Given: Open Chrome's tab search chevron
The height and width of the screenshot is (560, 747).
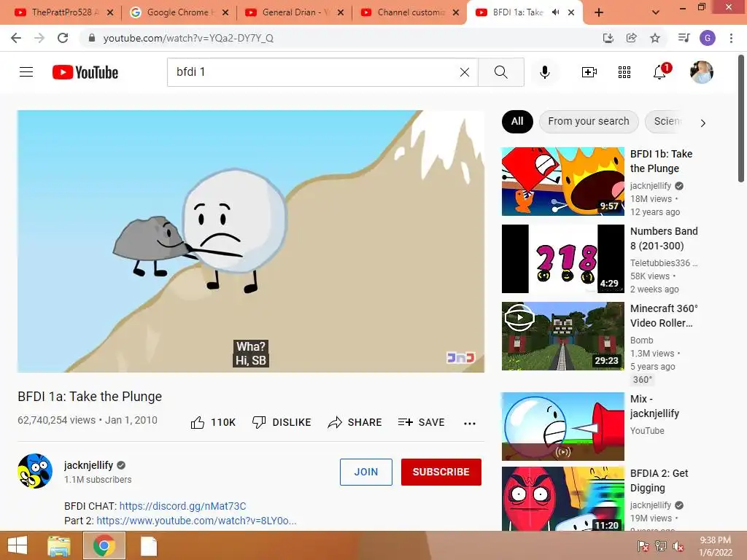Looking at the screenshot, I should coord(656,12).
